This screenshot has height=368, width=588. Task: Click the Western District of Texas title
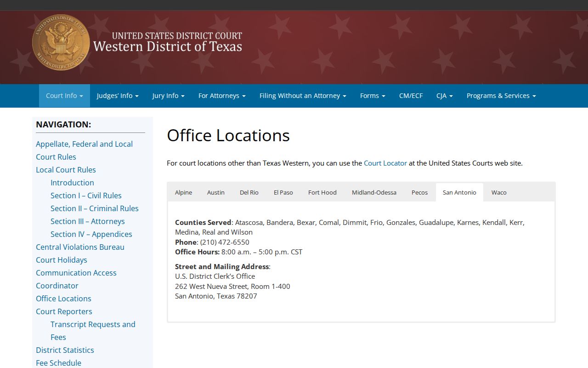tap(168, 46)
